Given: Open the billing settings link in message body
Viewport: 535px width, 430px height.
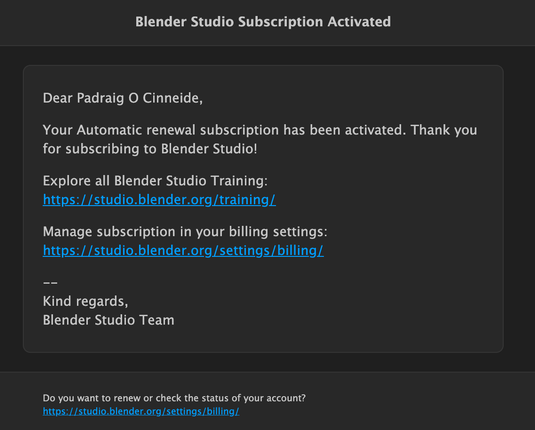Looking at the screenshot, I should 183,250.
